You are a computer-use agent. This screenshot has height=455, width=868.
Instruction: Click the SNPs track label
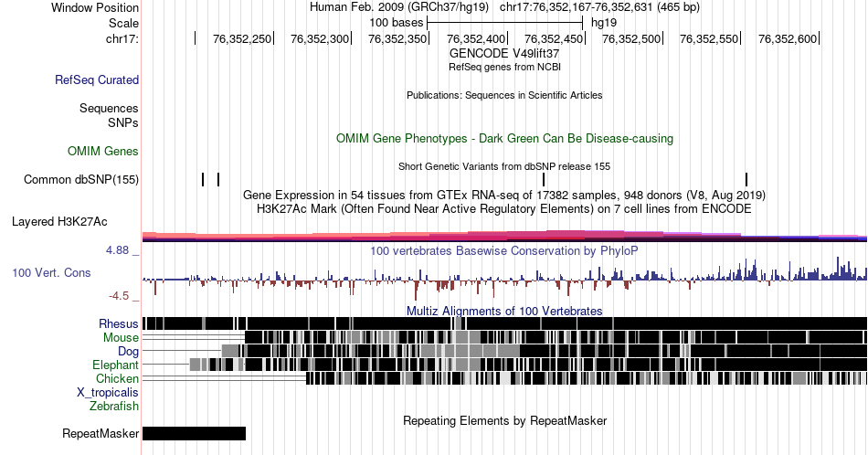coord(123,122)
